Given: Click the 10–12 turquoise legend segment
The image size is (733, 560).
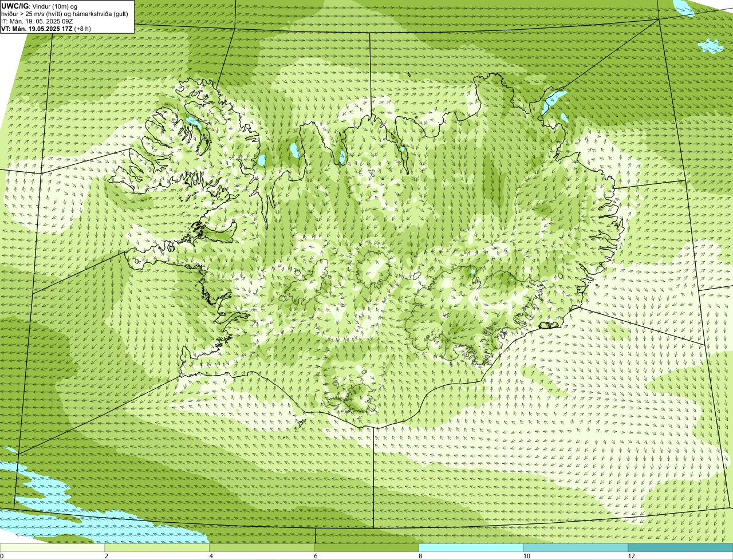Looking at the screenshot, I should (x=577, y=548).
